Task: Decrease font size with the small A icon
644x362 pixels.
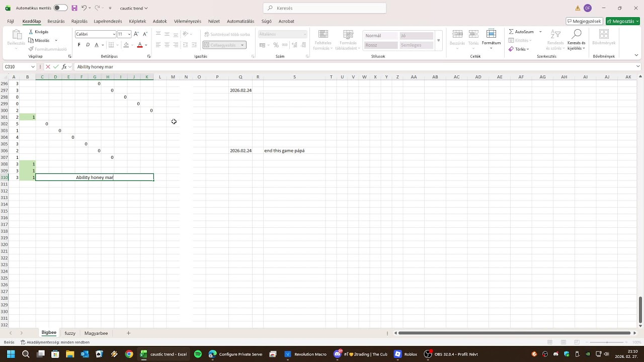Action: 145,34
